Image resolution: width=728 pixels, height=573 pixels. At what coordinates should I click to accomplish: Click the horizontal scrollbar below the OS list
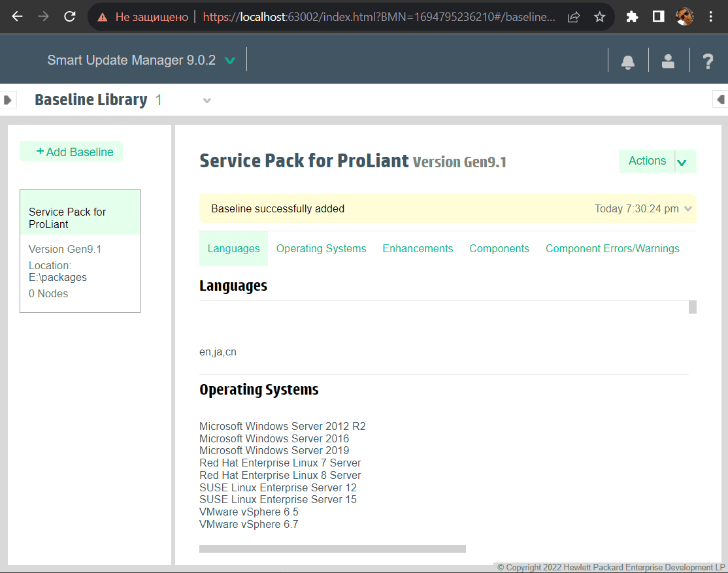(333, 549)
